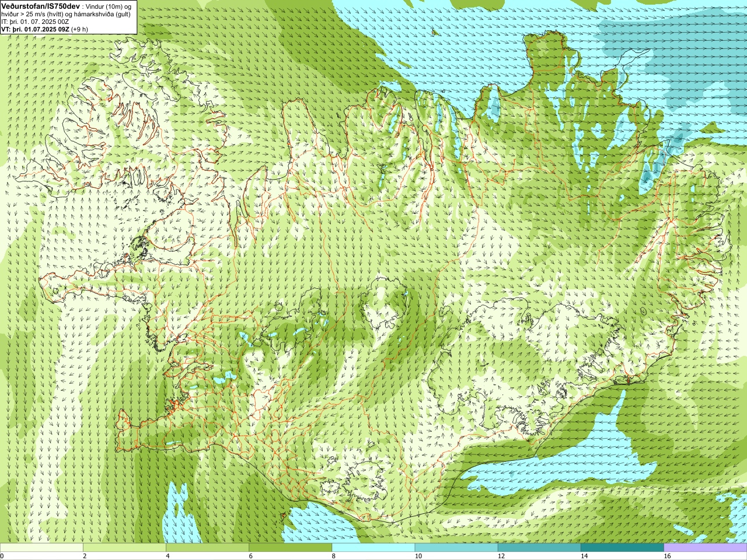Click the 4–6 m/s green legend swatch
The image size is (747, 560).
point(207,548)
